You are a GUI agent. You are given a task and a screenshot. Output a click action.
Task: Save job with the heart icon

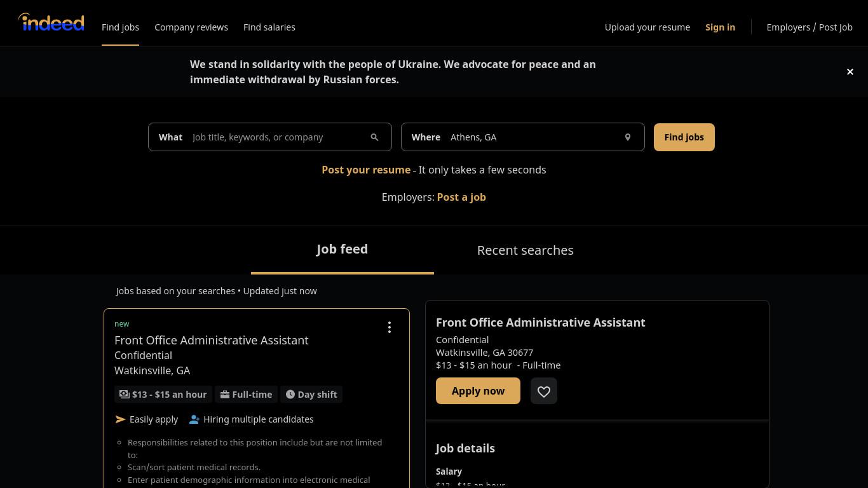[544, 391]
